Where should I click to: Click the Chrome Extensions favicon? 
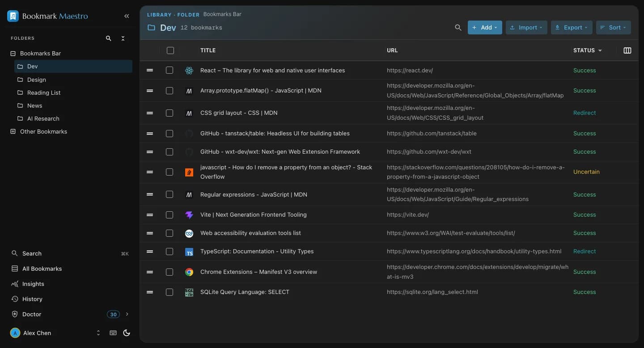pos(189,272)
